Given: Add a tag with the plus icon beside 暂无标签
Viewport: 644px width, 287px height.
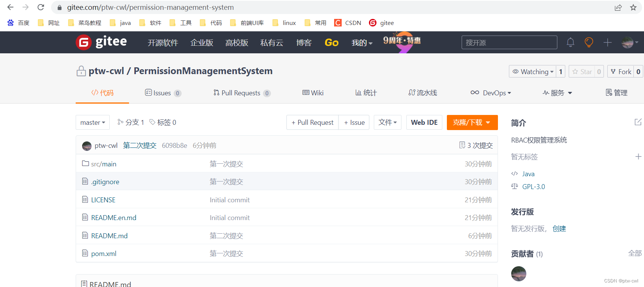Looking at the screenshot, I should click(638, 157).
